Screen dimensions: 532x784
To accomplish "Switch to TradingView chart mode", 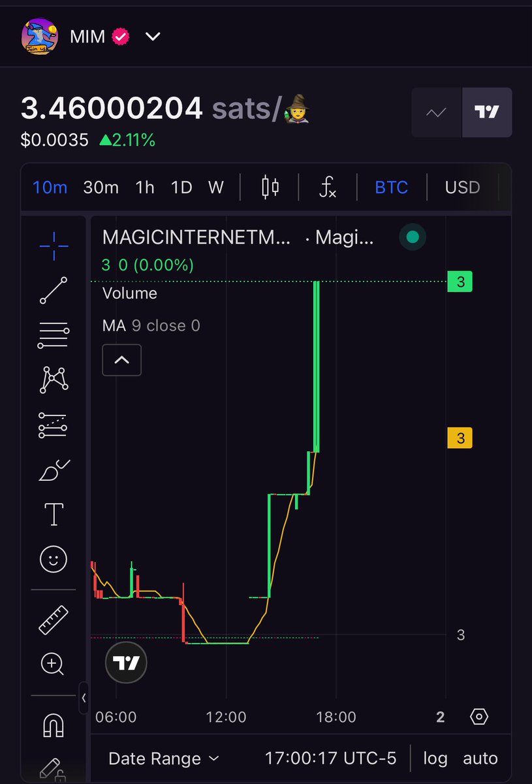I will coord(487,112).
